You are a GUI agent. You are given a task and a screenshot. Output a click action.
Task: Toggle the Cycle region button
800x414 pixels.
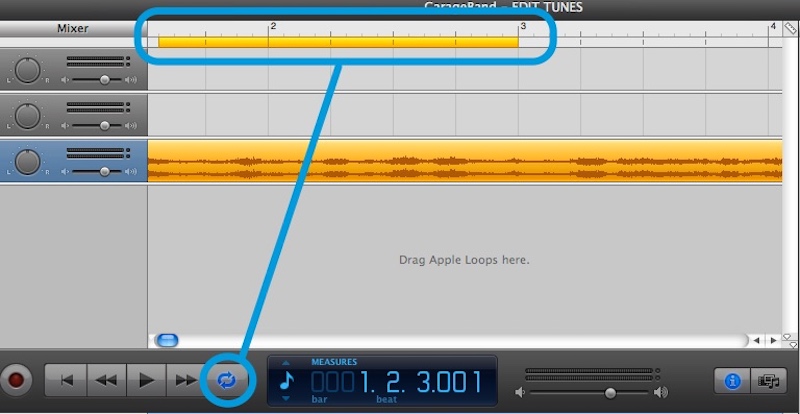coord(227,381)
